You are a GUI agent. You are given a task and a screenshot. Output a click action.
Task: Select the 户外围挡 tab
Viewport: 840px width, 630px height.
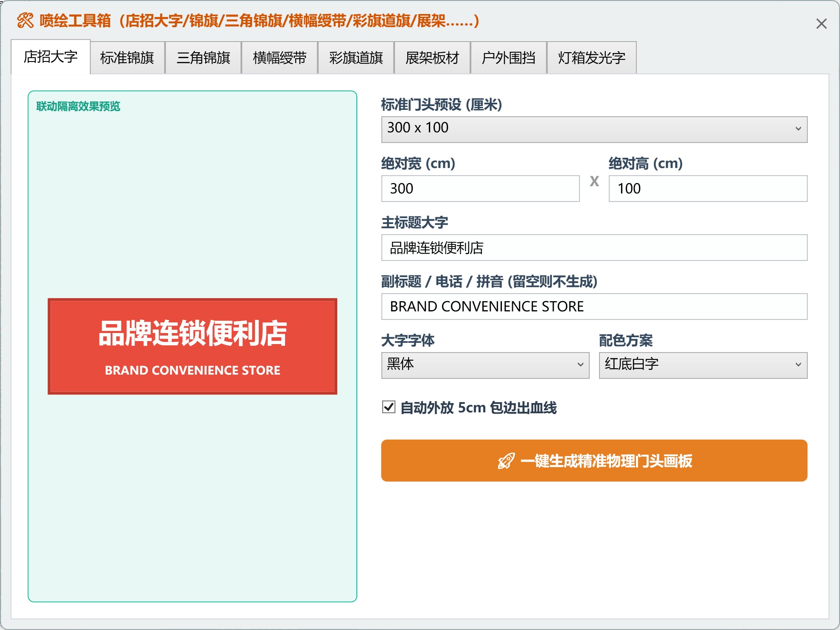(509, 58)
